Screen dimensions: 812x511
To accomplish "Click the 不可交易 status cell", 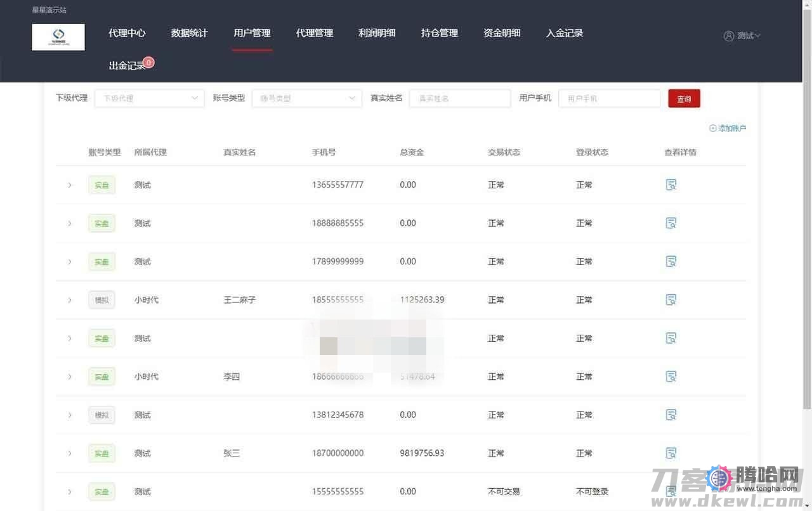I will (x=504, y=492).
